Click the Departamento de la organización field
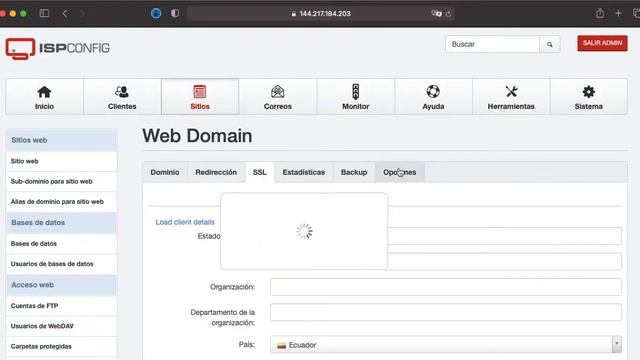The height and width of the screenshot is (360, 640). click(x=446, y=312)
